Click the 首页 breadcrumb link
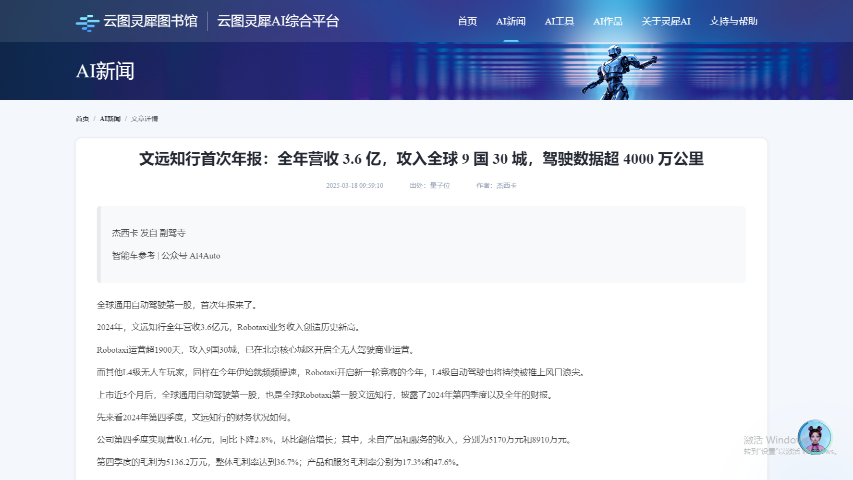Screen dimensions: 853x480 [82, 119]
